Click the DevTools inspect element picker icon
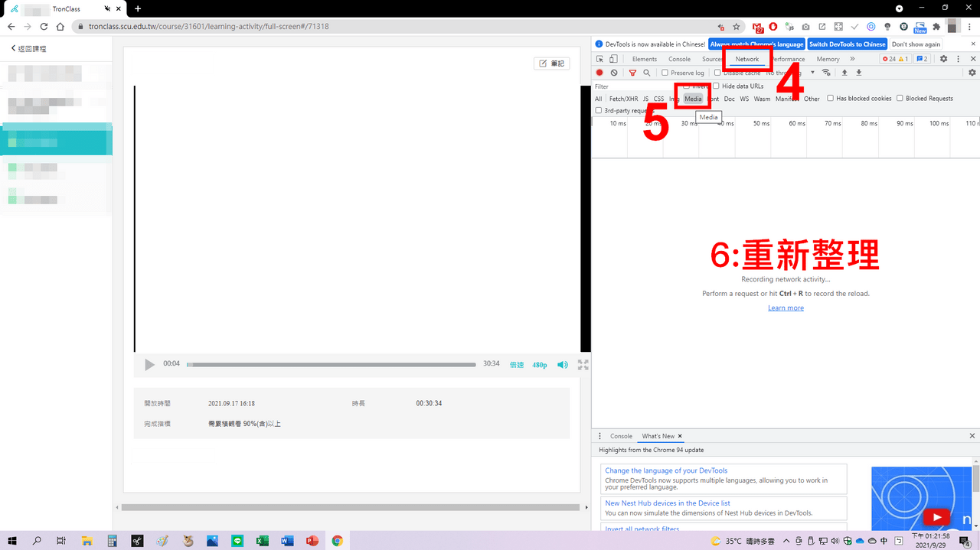Screen dimensions: 980x550 coord(600,59)
